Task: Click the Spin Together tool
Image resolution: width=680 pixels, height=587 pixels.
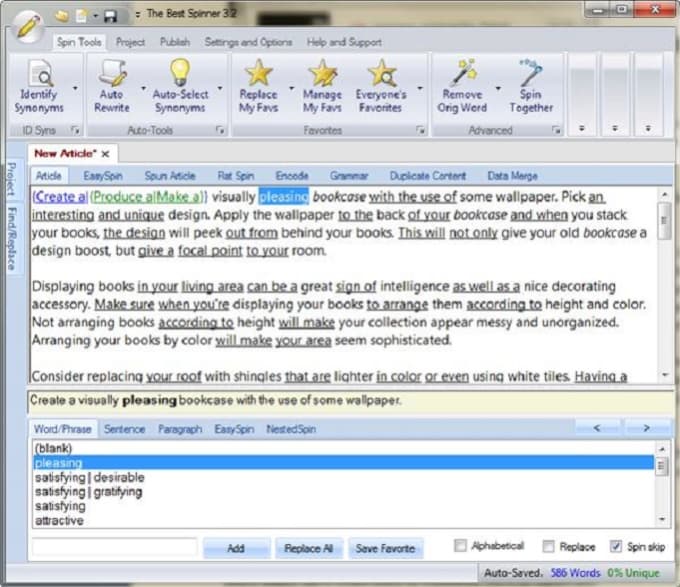Action: [531, 86]
